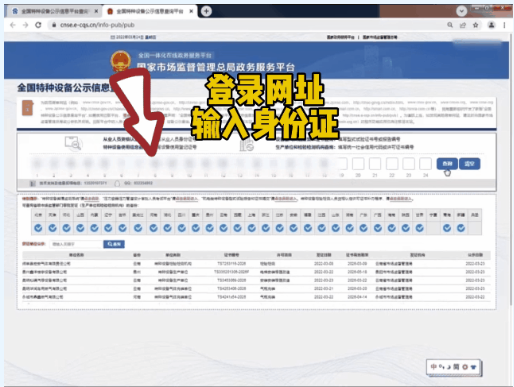Click the blue 查询 query button
Screen dimensions: 514x387
click(x=447, y=164)
